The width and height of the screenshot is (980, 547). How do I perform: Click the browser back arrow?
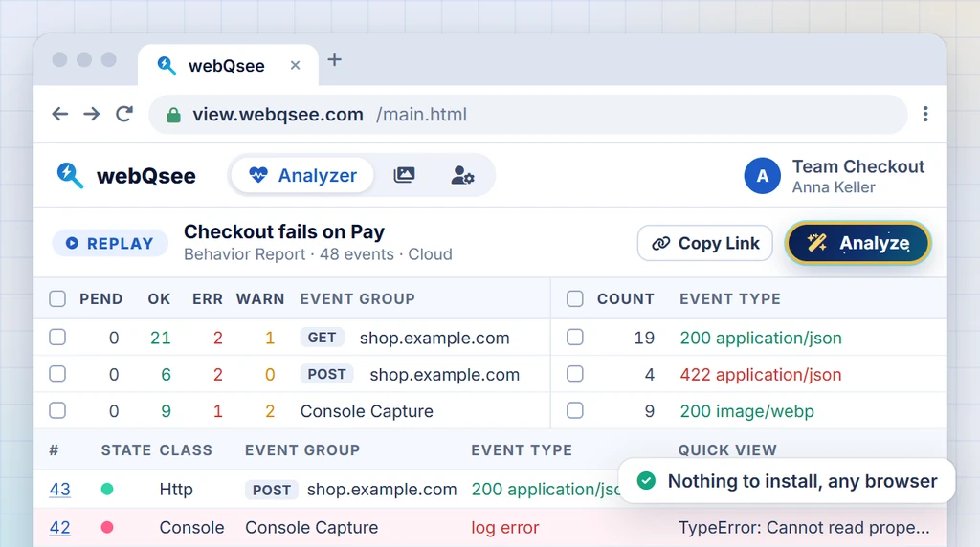[x=60, y=114]
